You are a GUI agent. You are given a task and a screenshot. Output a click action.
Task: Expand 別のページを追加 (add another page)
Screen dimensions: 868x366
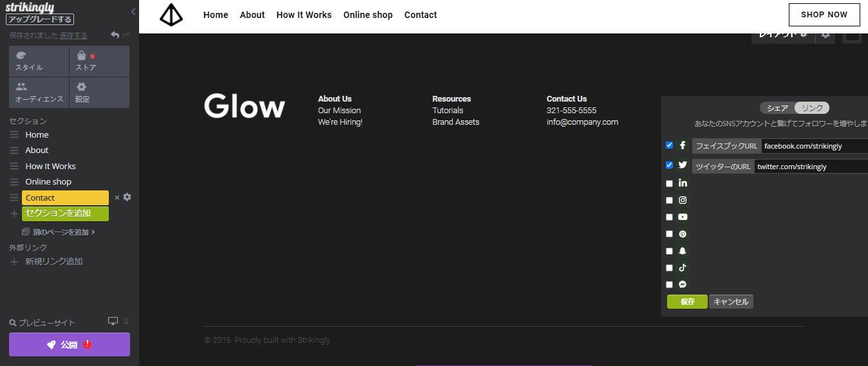60,232
